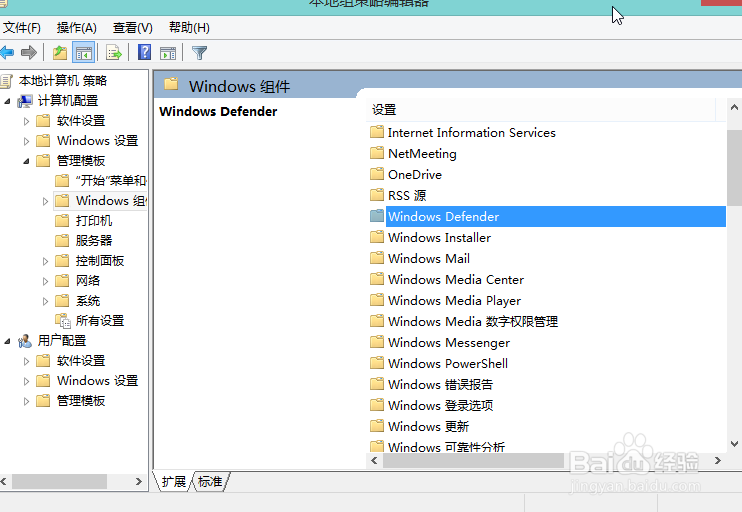Select Windows Media Center entry

(x=456, y=279)
